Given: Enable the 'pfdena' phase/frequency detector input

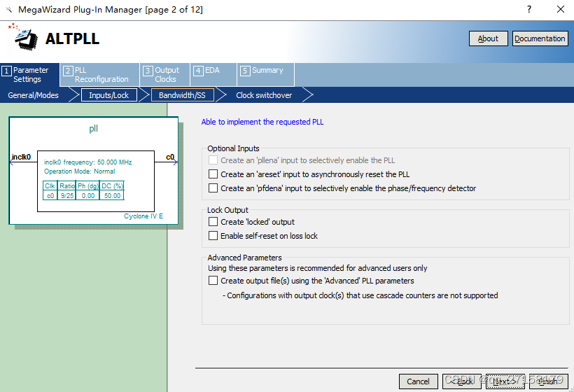Looking at the screenshot, I should click(x=213, y=188).
